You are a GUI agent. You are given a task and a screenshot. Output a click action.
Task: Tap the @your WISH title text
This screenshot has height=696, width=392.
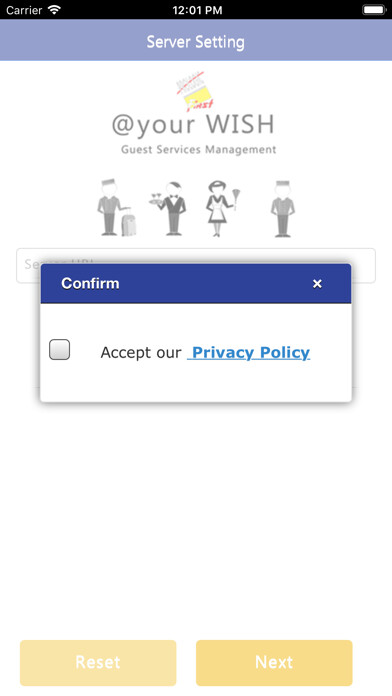coord(193,125)
